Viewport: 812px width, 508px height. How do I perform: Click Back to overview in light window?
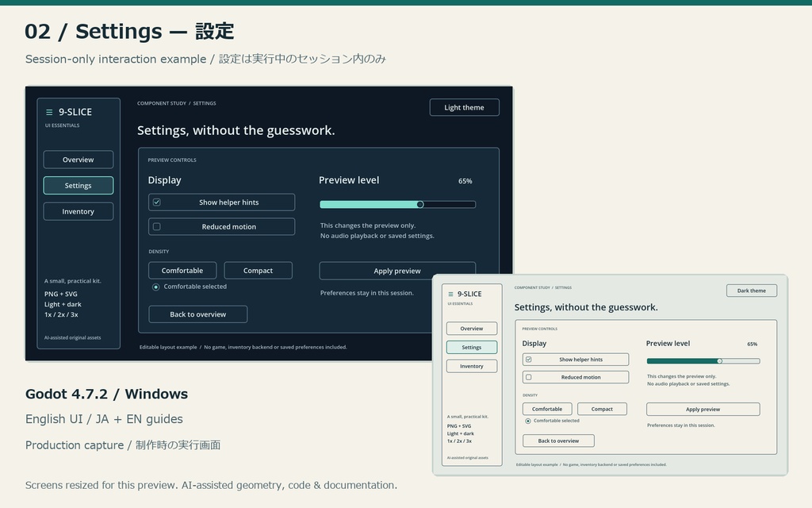[558, 441]
